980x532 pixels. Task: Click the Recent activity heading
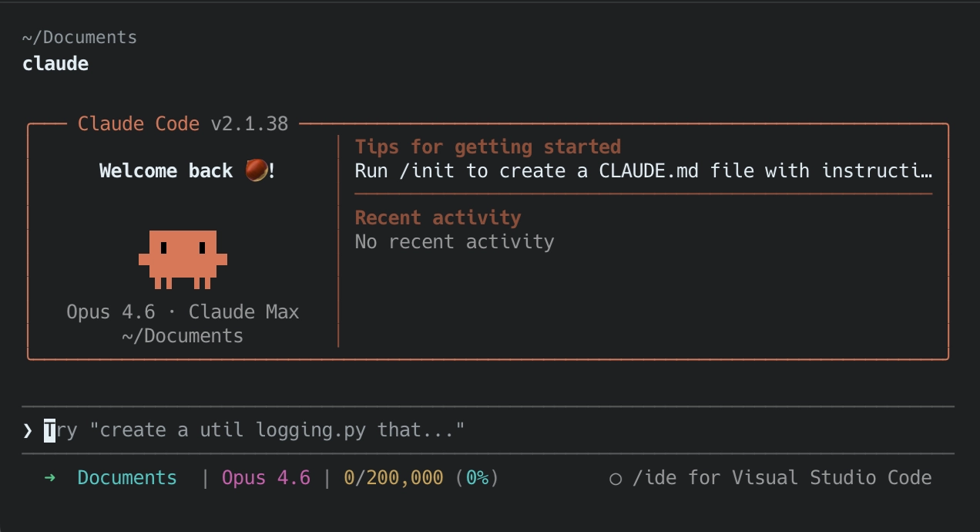pyautogui.click(x=438, y=217)
